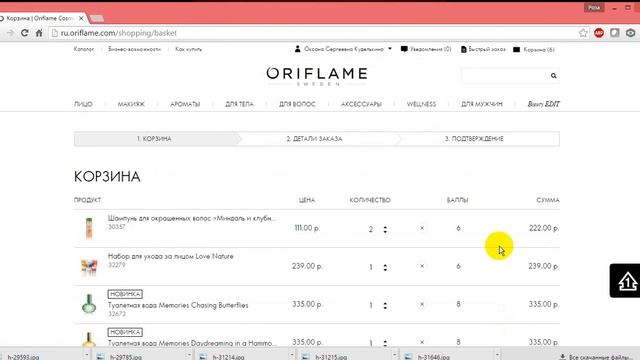Open the Beauty EDIT menu
The image size is (640, 360).
(x=543, y=104)
